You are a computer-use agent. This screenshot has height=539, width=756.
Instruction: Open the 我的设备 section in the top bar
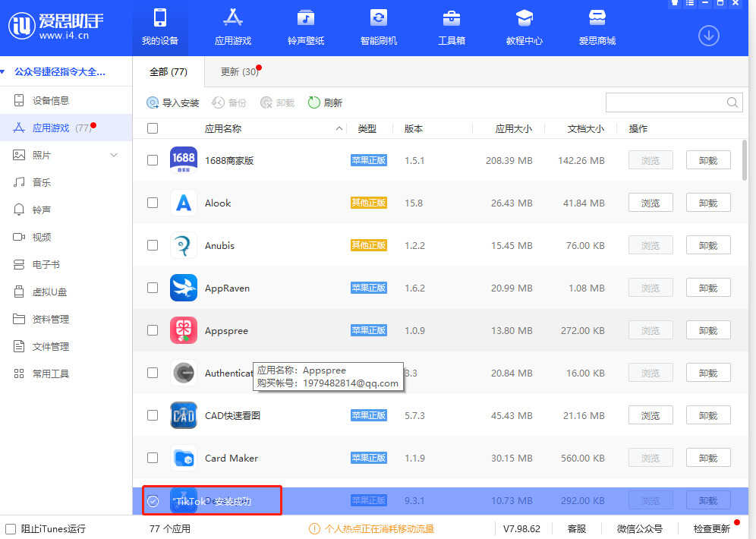(160, 27)
